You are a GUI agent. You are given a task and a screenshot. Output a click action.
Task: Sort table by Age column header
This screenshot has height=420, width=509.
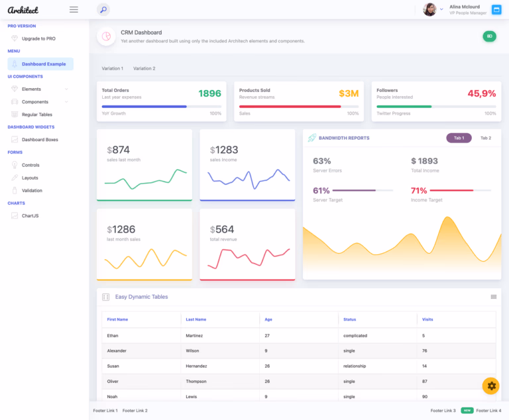coord(268,319)
